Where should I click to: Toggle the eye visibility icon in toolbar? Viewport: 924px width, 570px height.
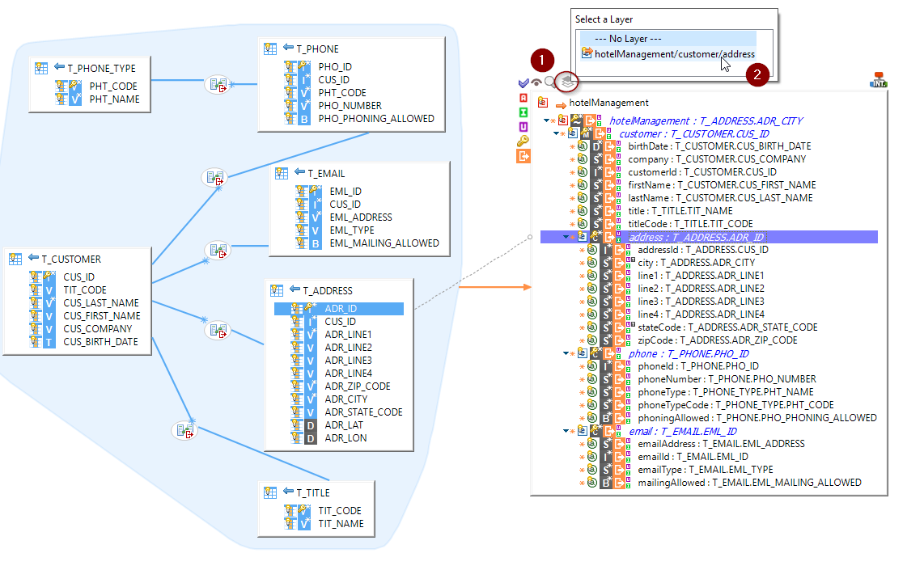click(536, 83)
